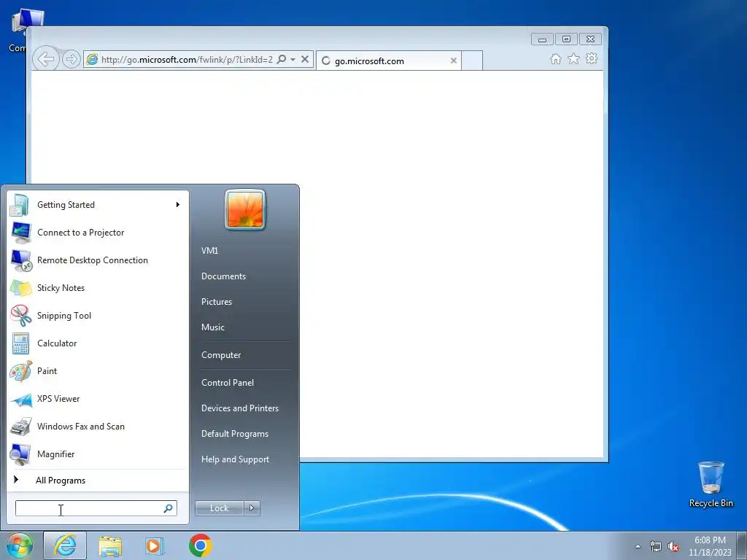Screen dimensions: 747x560
Task: Open the Snipping Tool scissors icon
Action: [20, 316]
